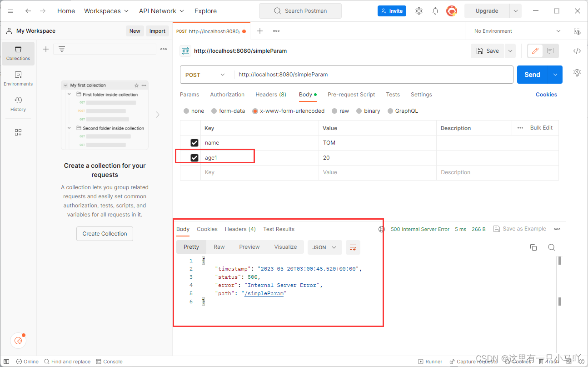This screenshot has width=588, height=367.
Task: Click the network globe icon in response
Action: [x=382, y=229]
